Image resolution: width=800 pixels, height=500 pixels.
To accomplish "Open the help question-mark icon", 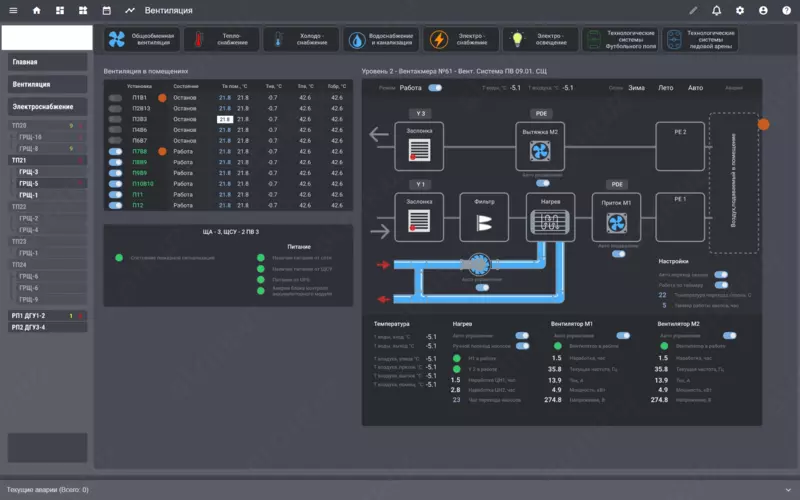I will click(786, 10).
